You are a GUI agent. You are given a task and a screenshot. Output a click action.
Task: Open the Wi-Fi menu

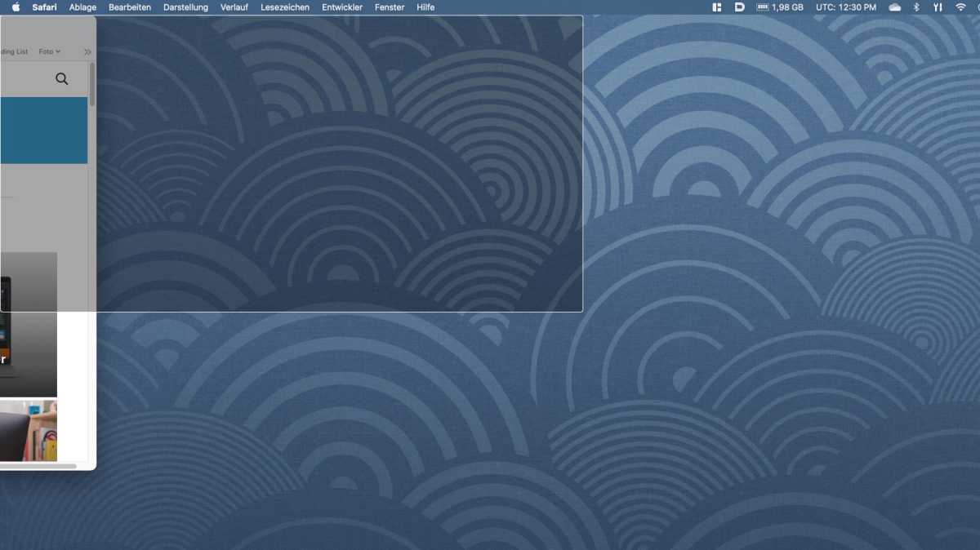[x=960, y=7]
